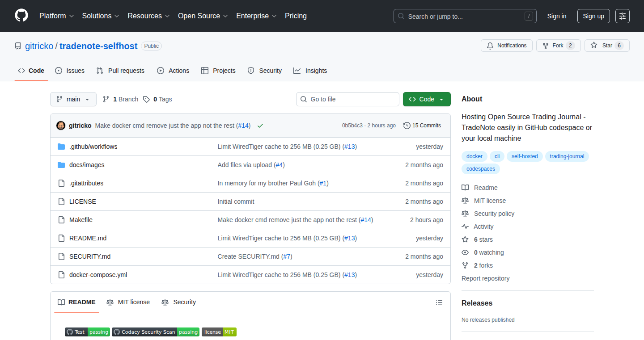
Task: Select the self-hosted topic tag
Action: tap(525, 156)
